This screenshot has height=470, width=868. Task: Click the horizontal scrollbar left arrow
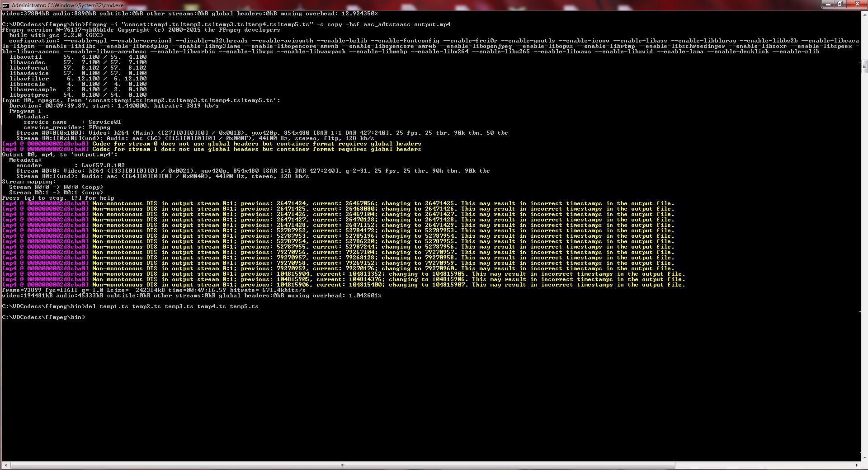(x=6, y=465)
